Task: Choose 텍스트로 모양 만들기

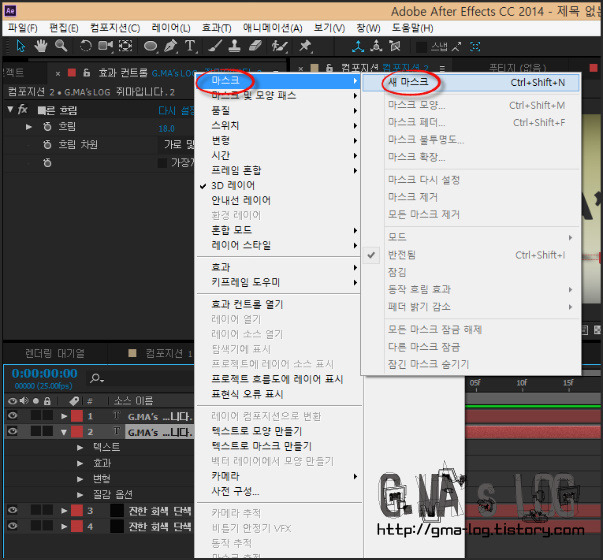Action: (x=257, y=431)
